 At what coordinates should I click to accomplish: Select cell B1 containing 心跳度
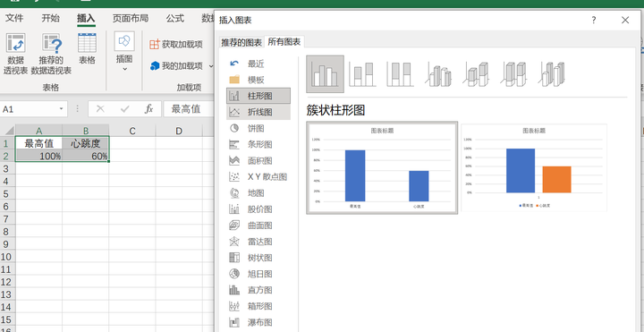(x=86, y=143)
